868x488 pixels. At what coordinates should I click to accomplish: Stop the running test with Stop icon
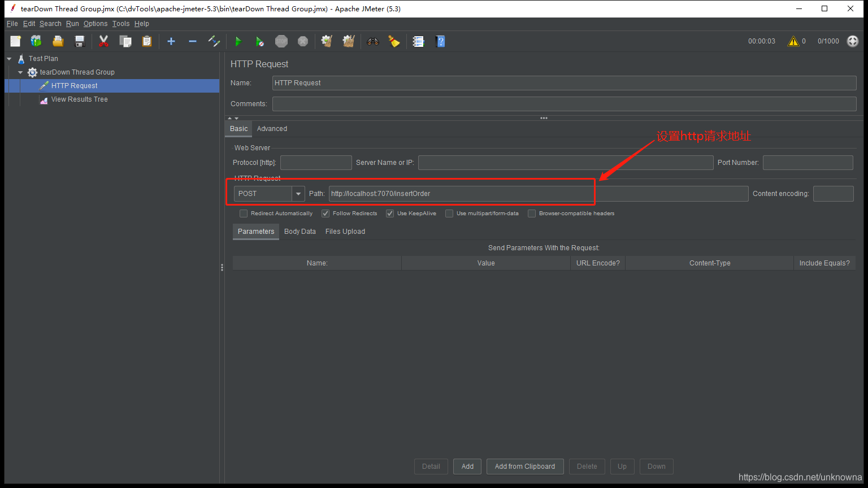coord(281,41)
